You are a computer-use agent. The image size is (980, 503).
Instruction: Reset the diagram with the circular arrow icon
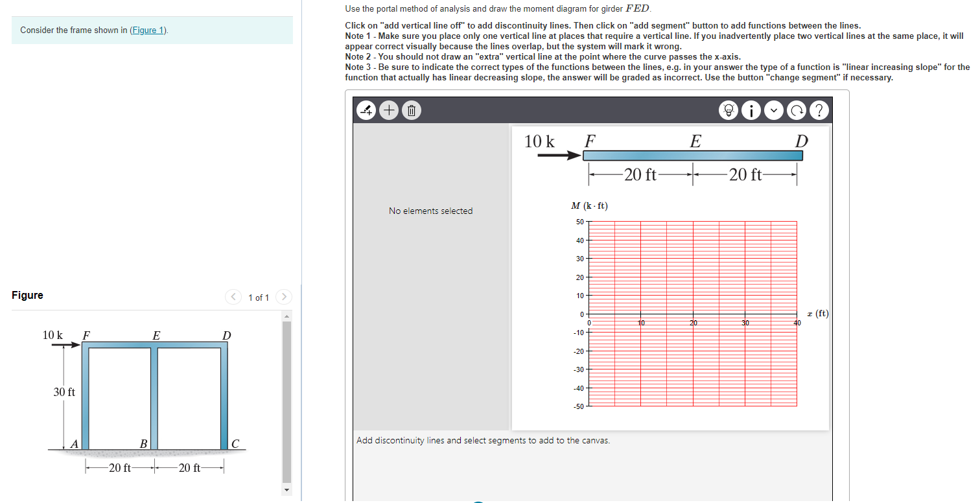coord(797,110)
